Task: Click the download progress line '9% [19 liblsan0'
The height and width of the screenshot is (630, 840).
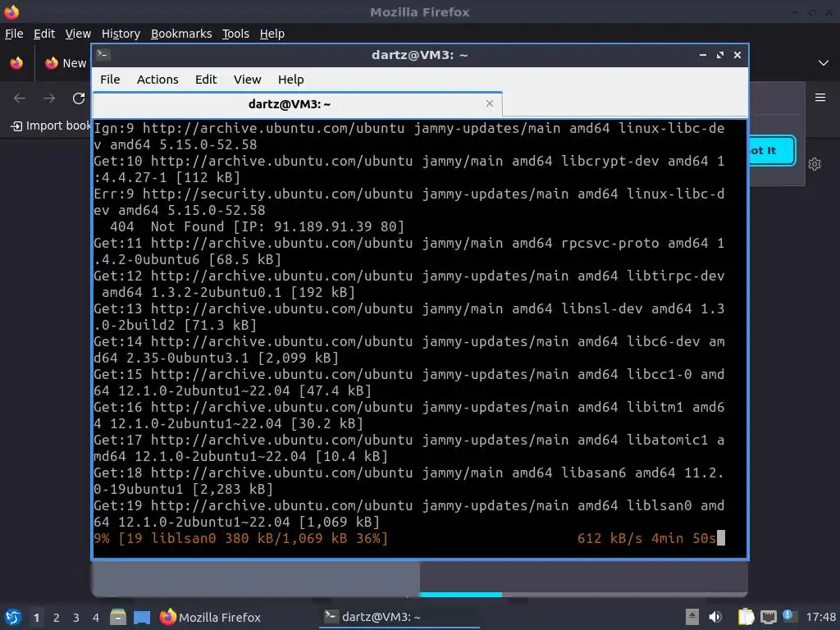Action: [240, 538]
